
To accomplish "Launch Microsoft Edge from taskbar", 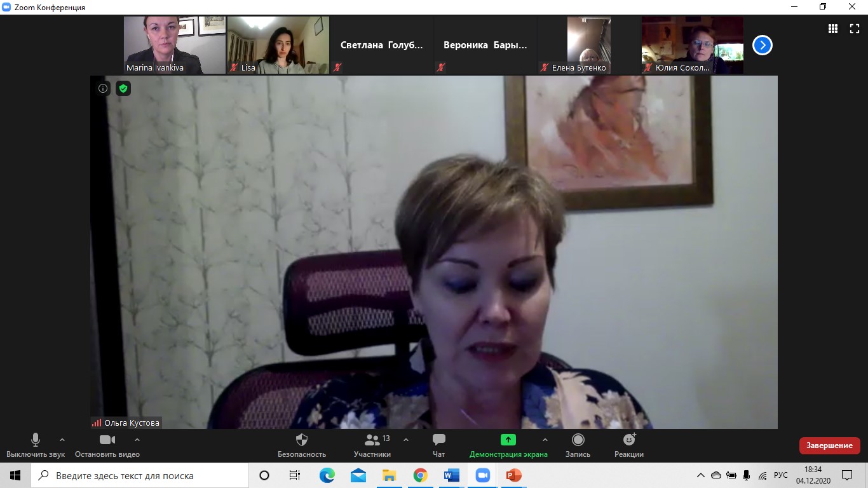I will [327, 475].
